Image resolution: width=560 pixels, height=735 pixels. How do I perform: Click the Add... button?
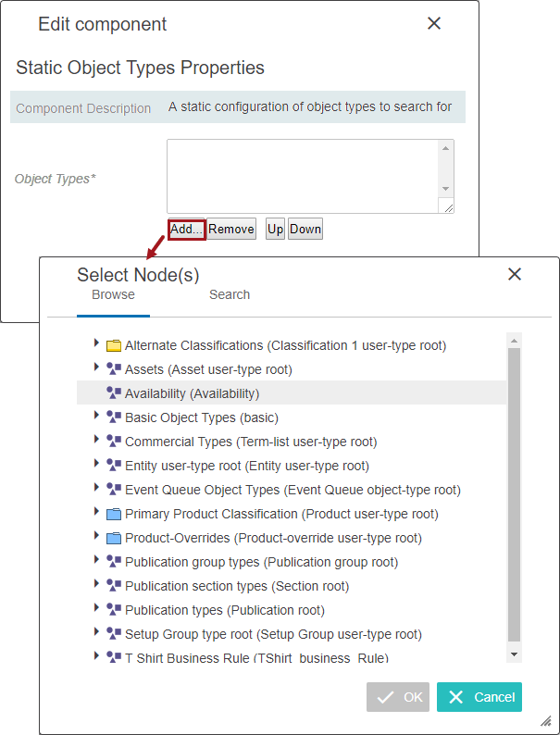point(186,230)
